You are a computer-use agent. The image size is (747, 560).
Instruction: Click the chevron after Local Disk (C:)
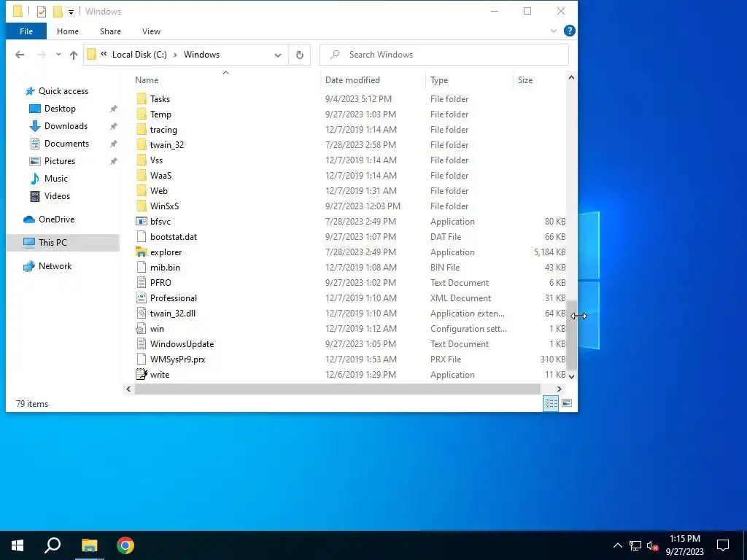pyautogui.click(x=175, y=55)
